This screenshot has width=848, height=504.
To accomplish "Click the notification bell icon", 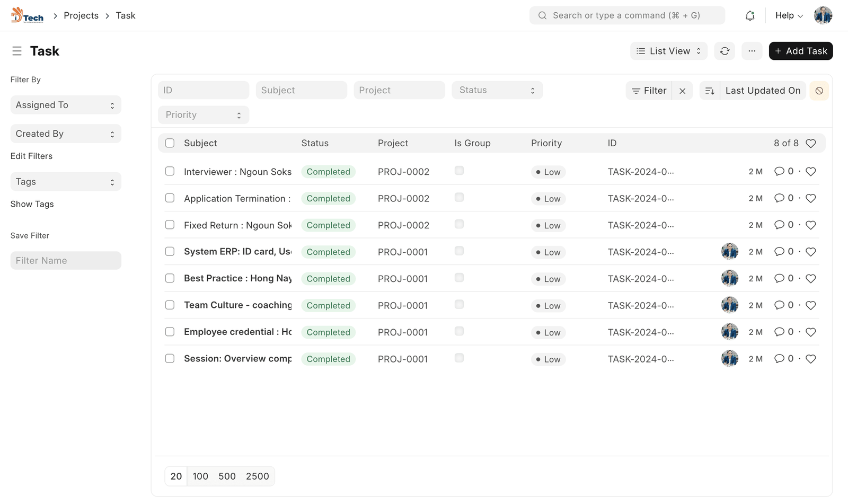I will (749, 16).
